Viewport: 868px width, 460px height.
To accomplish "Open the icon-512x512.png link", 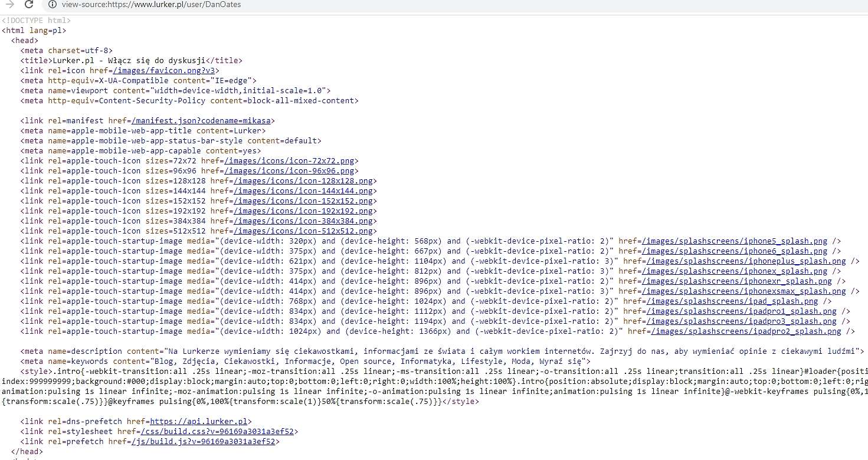I will tap(303, 231).
